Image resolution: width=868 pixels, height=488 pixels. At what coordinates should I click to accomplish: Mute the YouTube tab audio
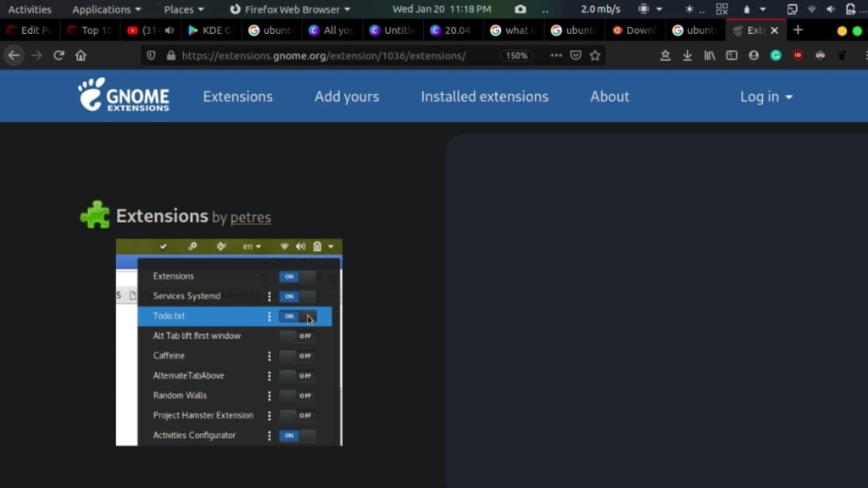point(170,30)
